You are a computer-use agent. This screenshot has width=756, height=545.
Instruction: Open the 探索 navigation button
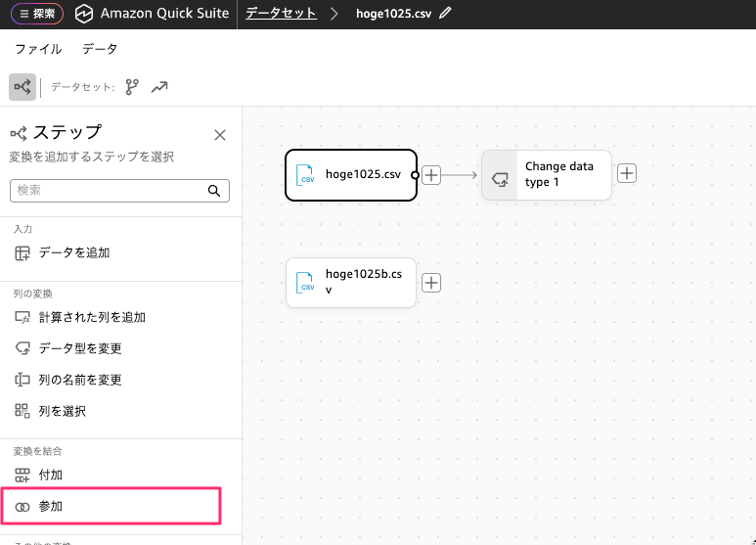[x=37, y=14]
